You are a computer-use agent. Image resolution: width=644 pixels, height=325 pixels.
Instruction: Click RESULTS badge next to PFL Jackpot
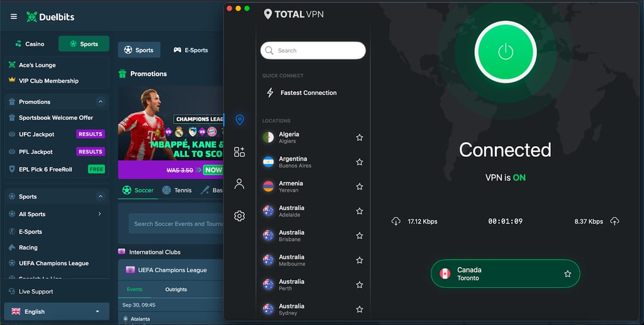pyautogui.click(x=91, y=152)
